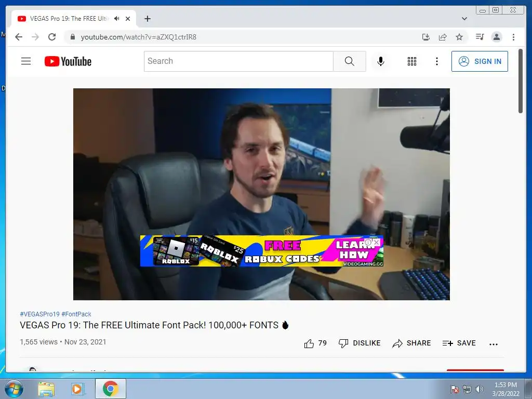
Task: Click the SIGN IN button
Action: click(x=480, y=61)
